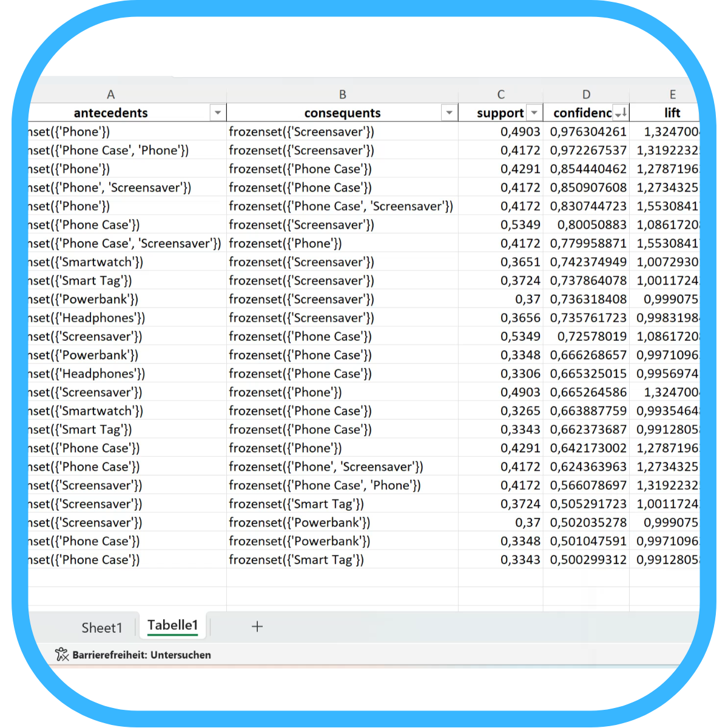Click the 'lift' header cell

pos(672,113)
